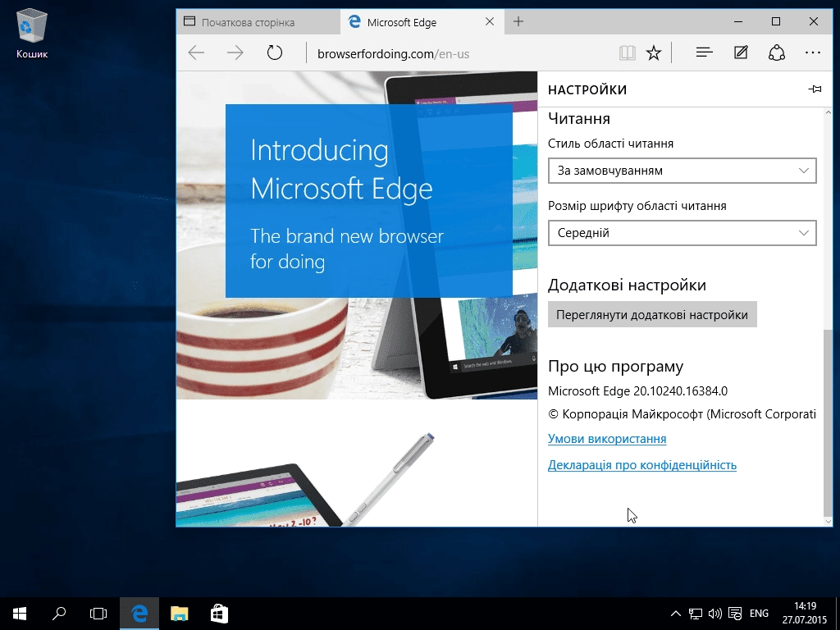Open the clock showing 14:19
The height and width of the screenshot is (630, 840).
tap(805, 614)
